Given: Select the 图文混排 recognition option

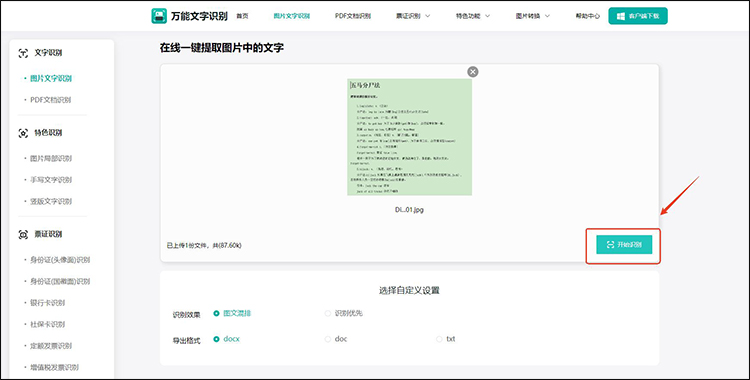Looking at the screenshot, I should coord(232,313).
